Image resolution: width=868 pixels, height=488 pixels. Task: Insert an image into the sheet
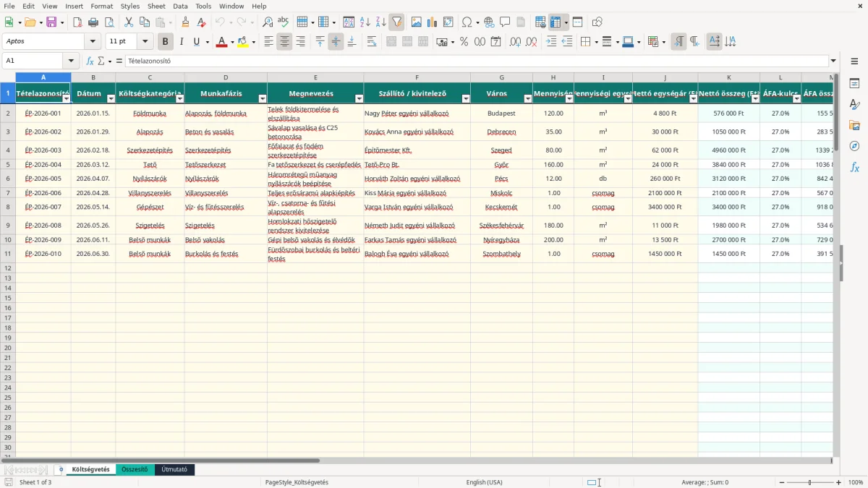[x=417, y=22]
